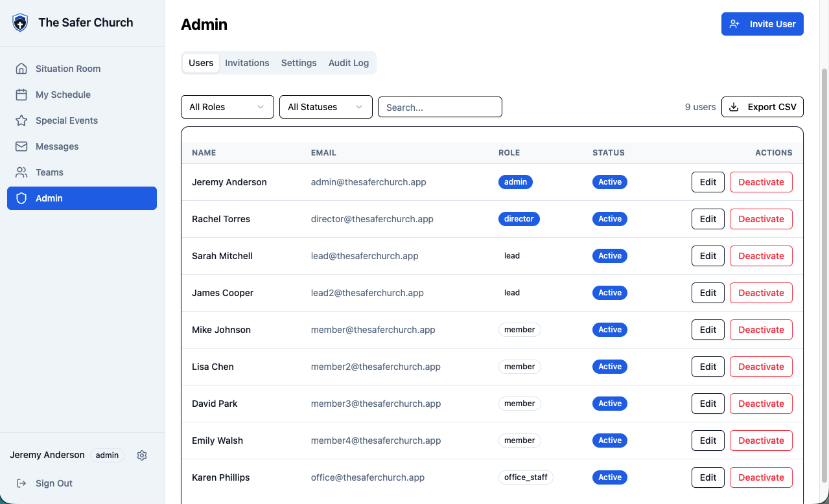Open the All Statuses filter dropdown
The height and width of the screenshot is (504, 829).
326,107
